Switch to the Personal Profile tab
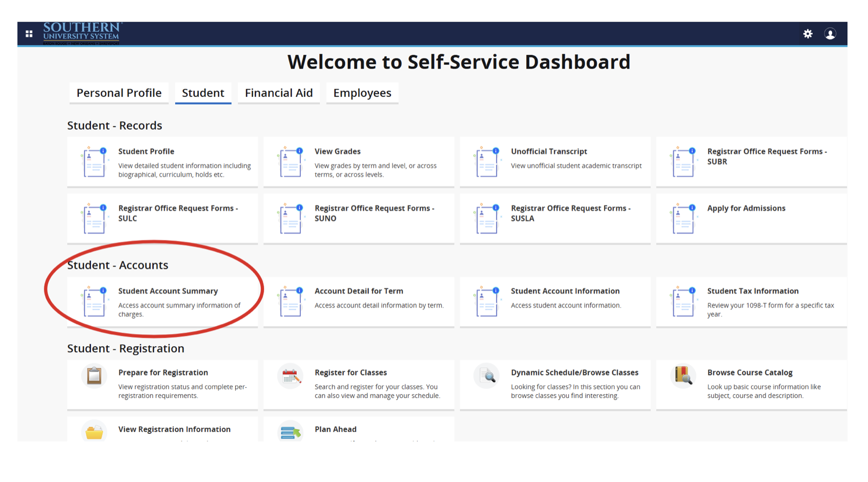Image resolution: width=868 pixels, height=482 pixels. click(119, 93)
